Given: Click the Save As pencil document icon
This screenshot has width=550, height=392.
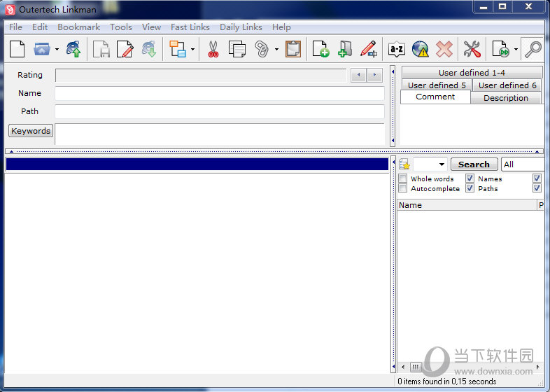Looking at the screenshot, I should tap(125, 49).
